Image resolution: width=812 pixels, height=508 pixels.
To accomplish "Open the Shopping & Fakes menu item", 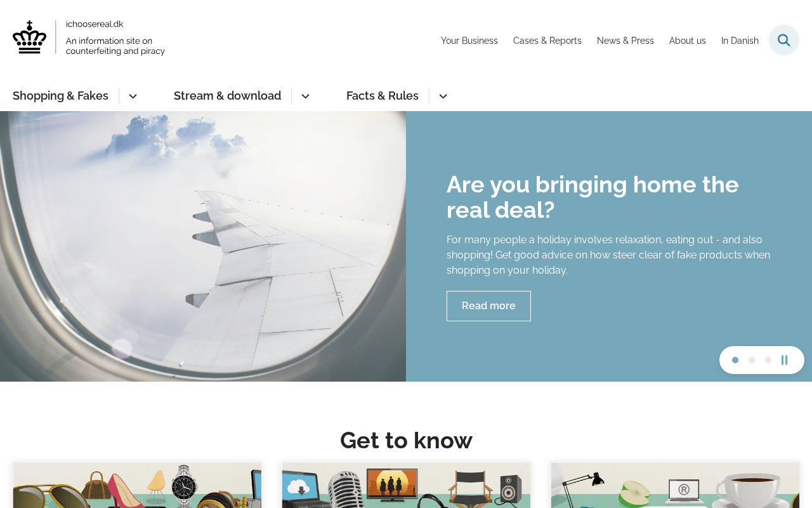I will click(x=60, y=96).
